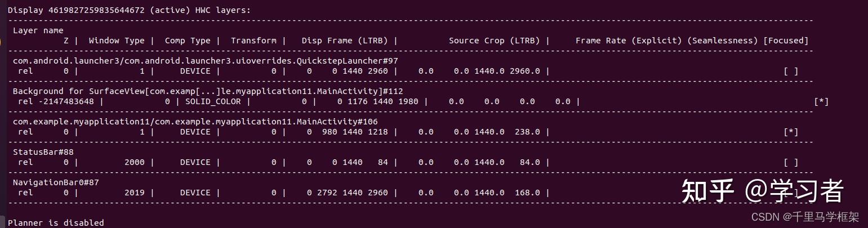Click the QuickstepLauncher#97 layer name
Image resolution: width=868 pixels, height=228 pixels.
pos(206,61)
